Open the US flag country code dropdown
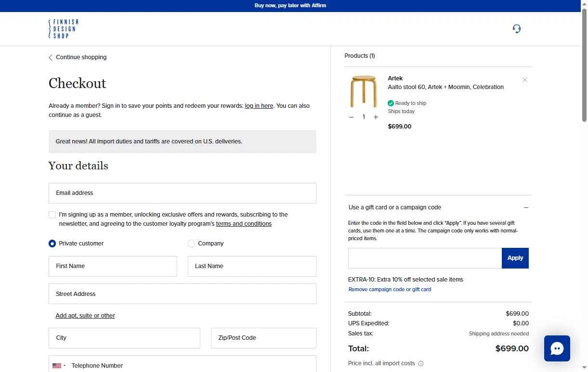 click(x=59, y=366)
